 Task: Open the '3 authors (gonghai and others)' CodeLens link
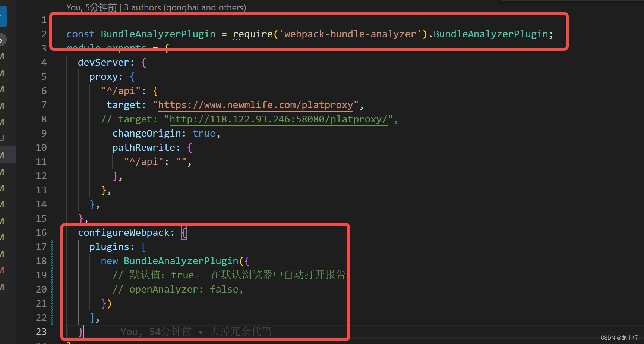click(185, 7)
